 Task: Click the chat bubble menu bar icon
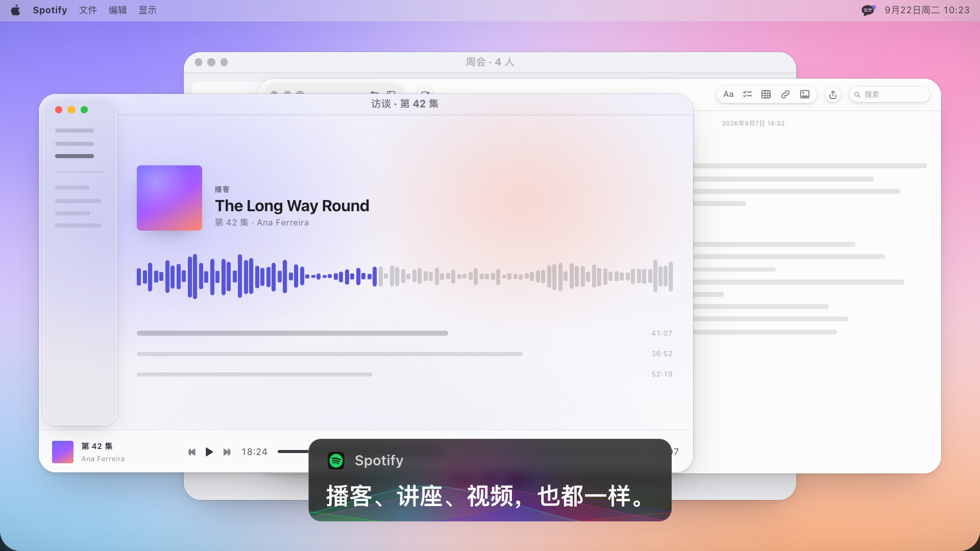pyautogui.click(x=868, y=10)
